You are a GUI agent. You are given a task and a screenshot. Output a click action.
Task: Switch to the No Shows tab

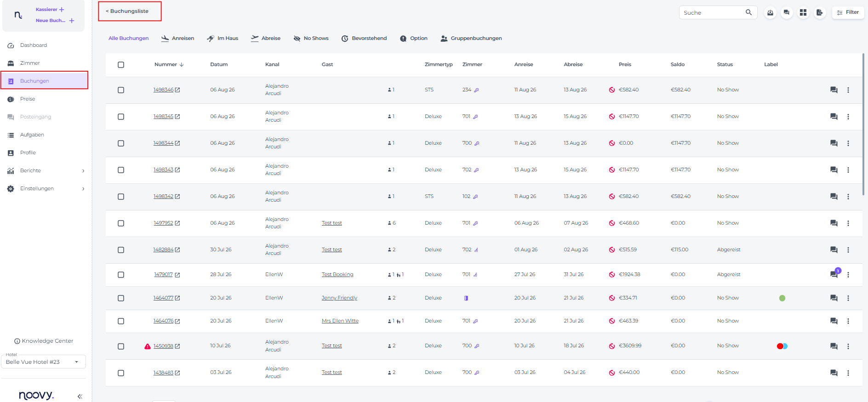pyautogui.click(x=311, y=38)
